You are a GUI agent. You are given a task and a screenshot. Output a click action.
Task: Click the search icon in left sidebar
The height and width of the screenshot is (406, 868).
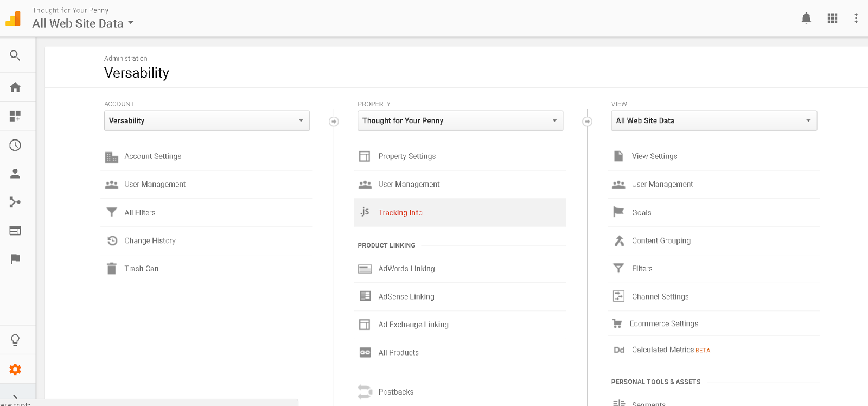tap(15, 55)
